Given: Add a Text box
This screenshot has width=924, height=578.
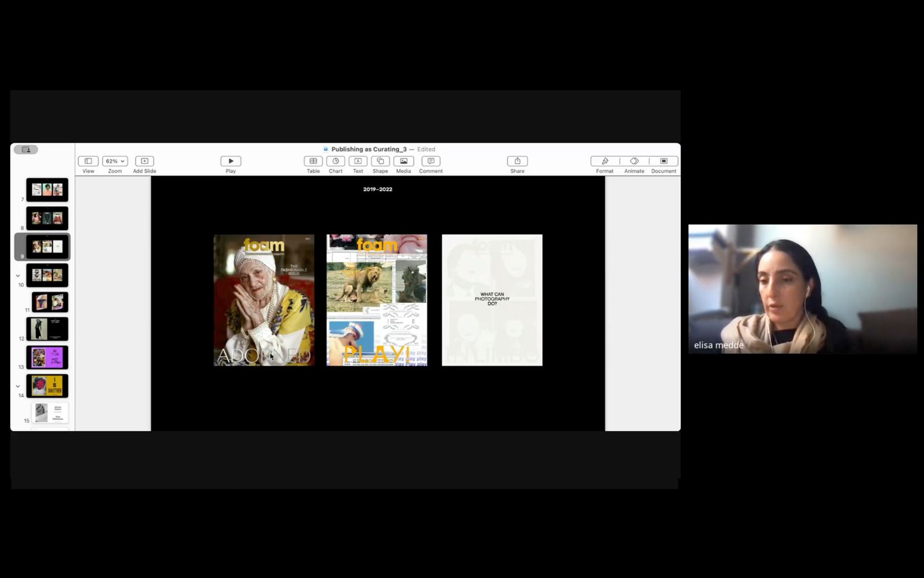Looking at the screenshot, I should 358,161.
